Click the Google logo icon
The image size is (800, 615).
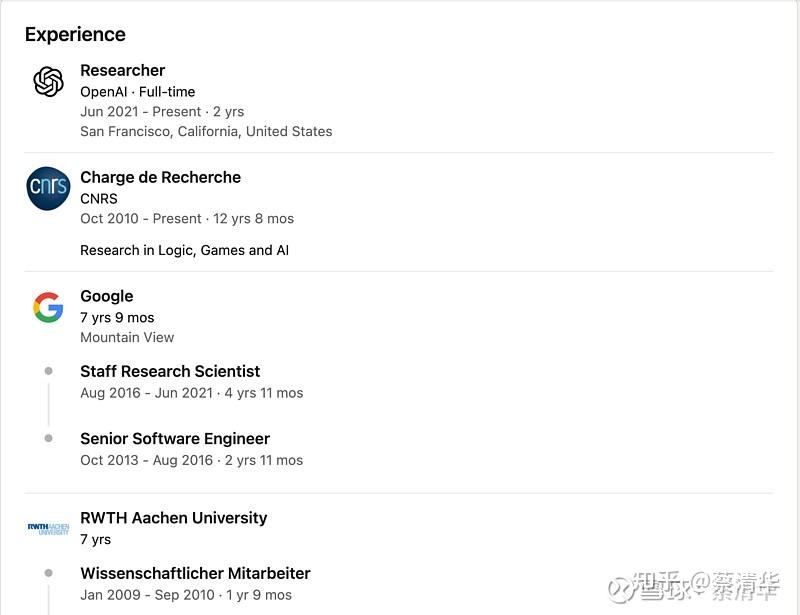tap(48, 307)
